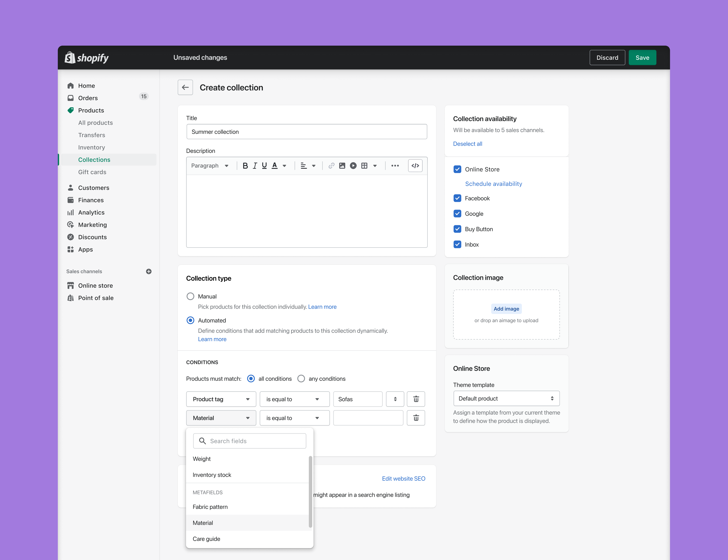Expand the table options dropdown arrow
Screen dimensions: 728x560
(375, 166)
